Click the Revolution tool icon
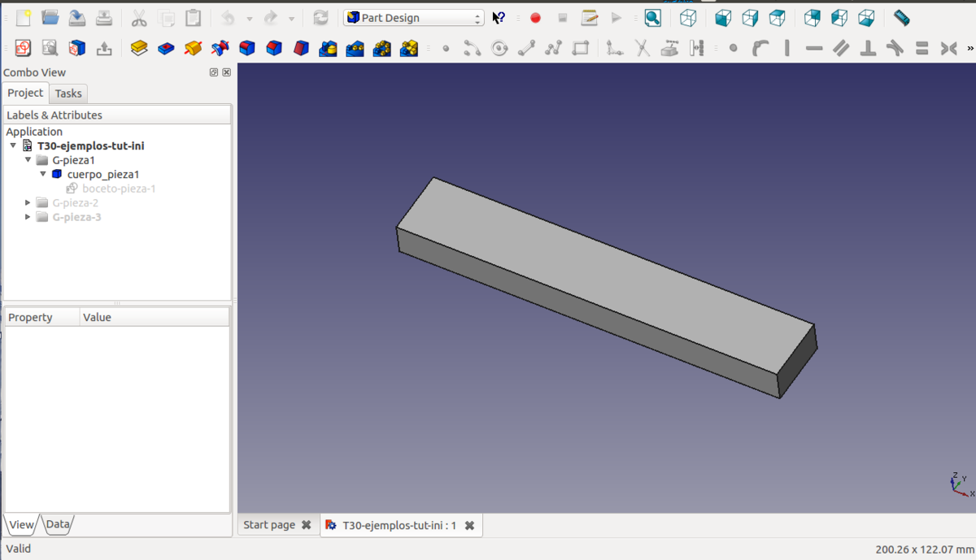 coord(193,49)
